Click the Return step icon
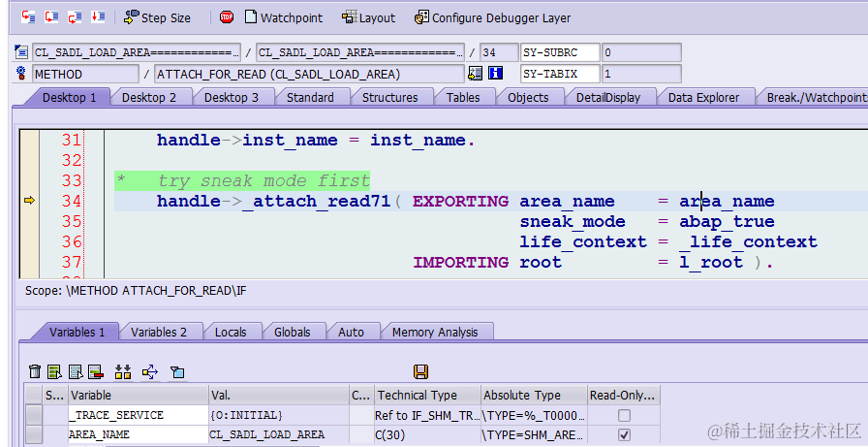This screenshot has width=868, height=447. tap(75, 17)
